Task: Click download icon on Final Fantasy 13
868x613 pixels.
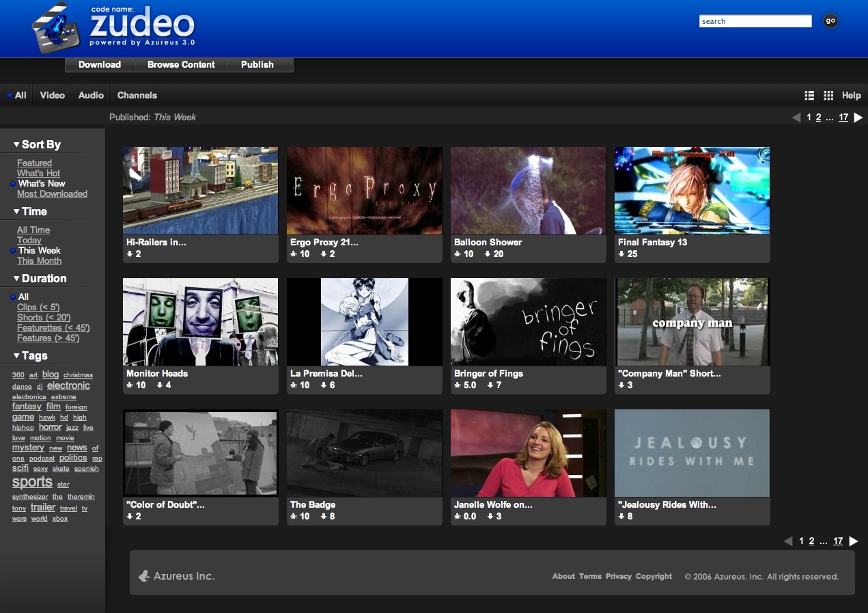Action: [621, 254]
